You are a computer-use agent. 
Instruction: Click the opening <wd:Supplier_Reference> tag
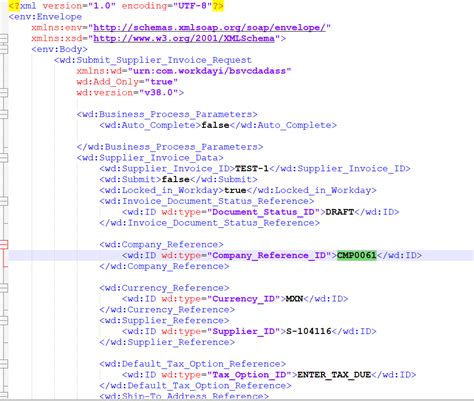[164, 320]
